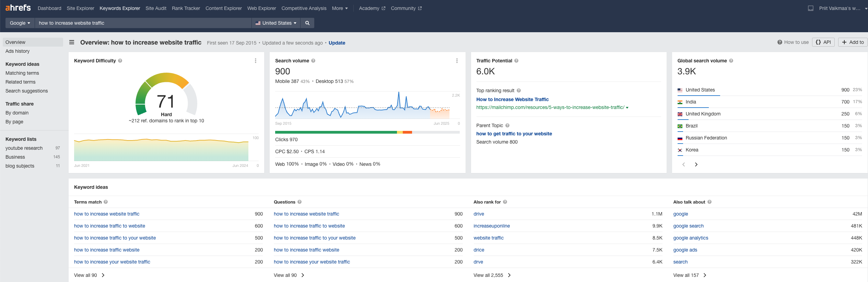Open Search volume help tooltip icon
868x282 pixels.
pyautogui.click(x=313, y=61)
